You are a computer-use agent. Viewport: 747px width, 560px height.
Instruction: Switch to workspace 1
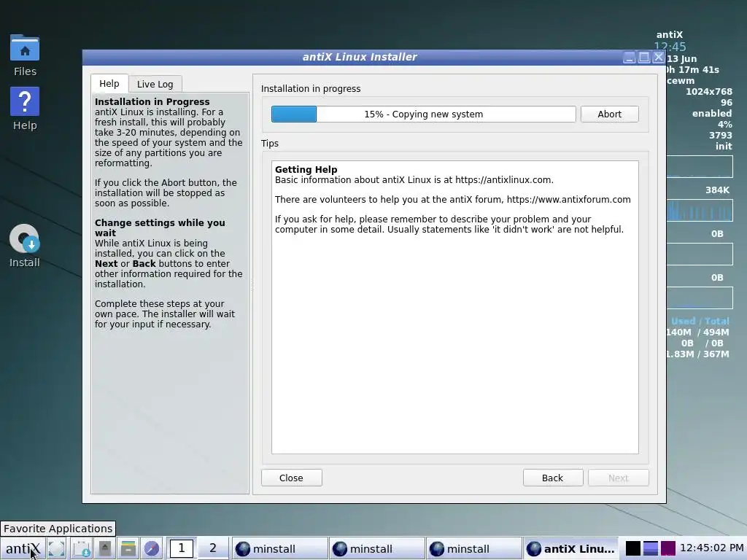coord(182,548)
